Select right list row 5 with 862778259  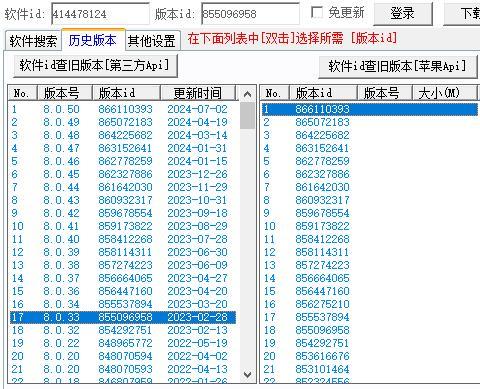point(370,161)
